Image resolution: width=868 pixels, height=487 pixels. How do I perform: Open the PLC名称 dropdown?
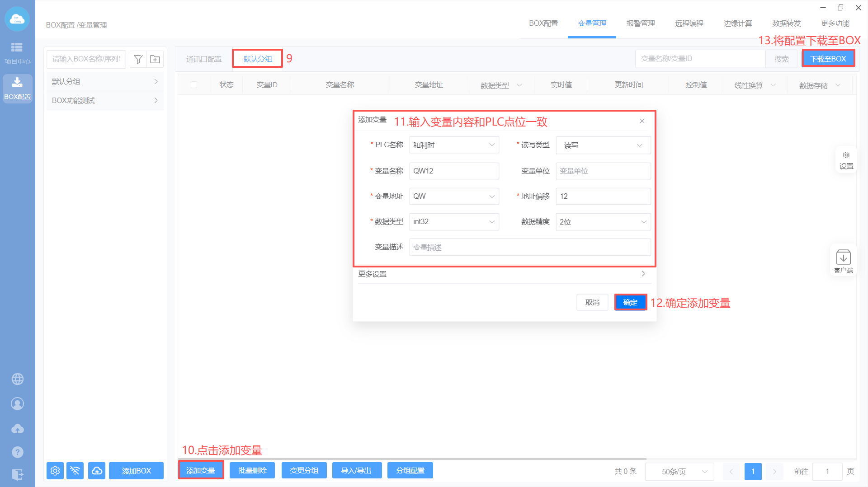point(454,145)
